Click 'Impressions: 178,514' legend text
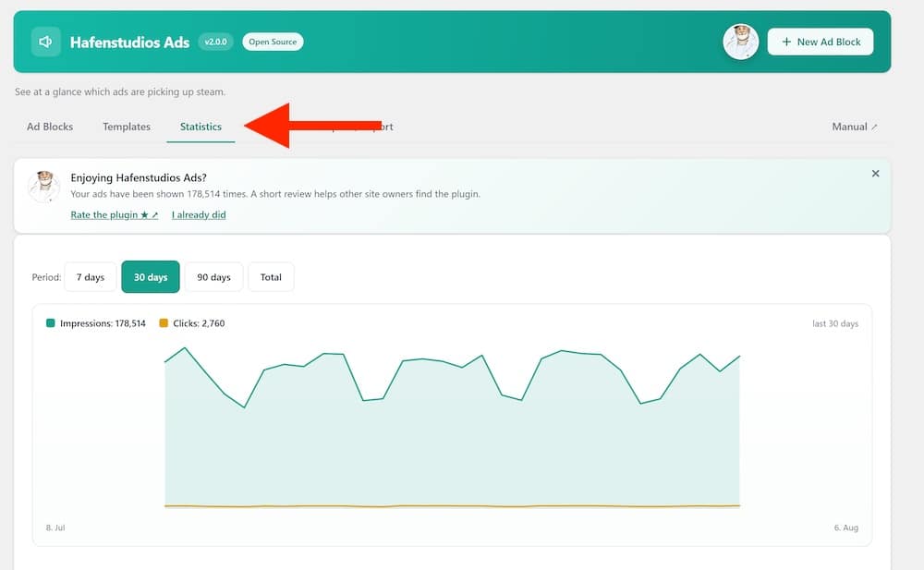Image resolution: width=924 pixels, height=570 pixels. (x=103, y=323)
